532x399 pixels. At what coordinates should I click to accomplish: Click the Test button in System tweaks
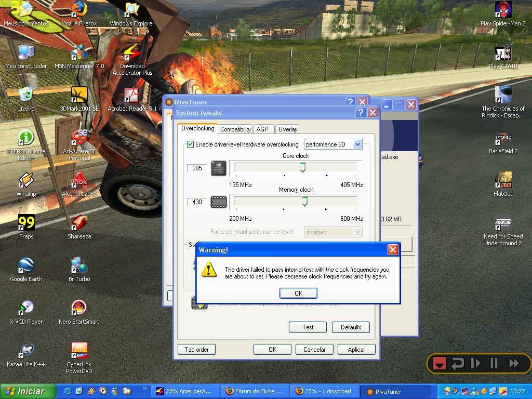(308, 327)
